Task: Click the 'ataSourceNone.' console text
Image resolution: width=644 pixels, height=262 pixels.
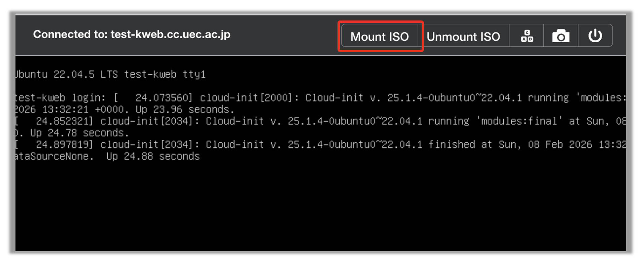Action: (x=54, y=157)
